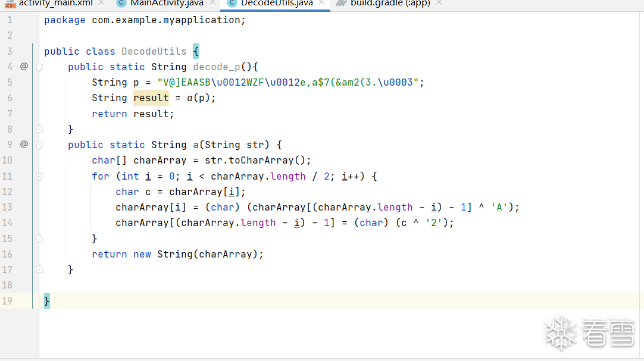Click the XML file icon on activity_main.xml tab
644x361 pixels.
(10, 4)
